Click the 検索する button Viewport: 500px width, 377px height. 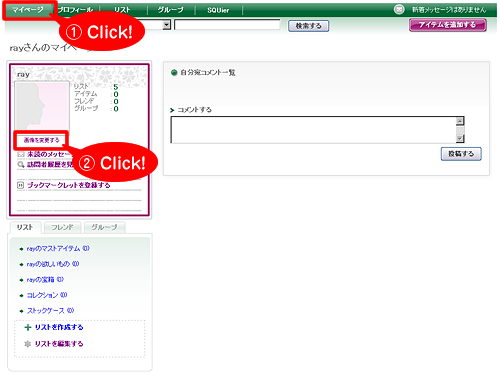pyautogui.click(x=308, y=26)
